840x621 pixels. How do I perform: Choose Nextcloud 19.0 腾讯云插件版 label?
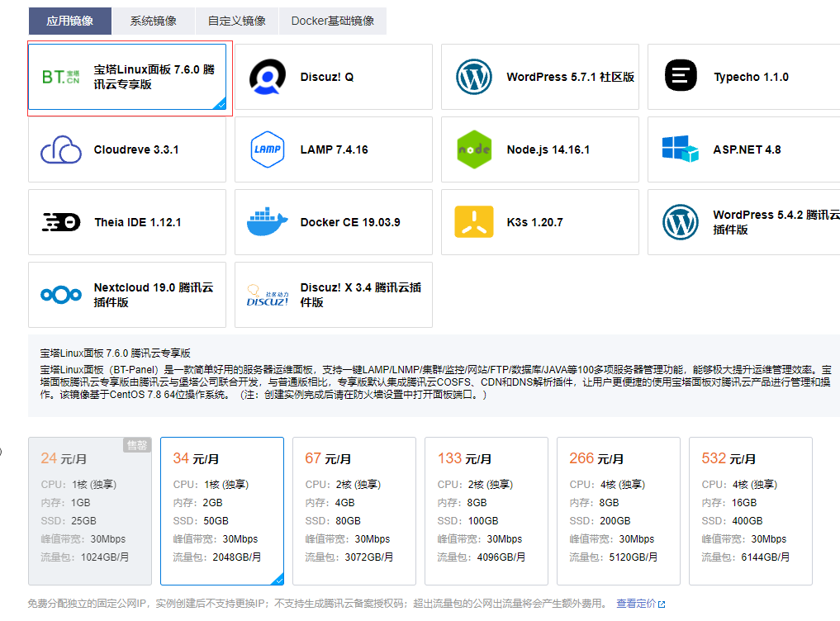[x=153, y=295]
